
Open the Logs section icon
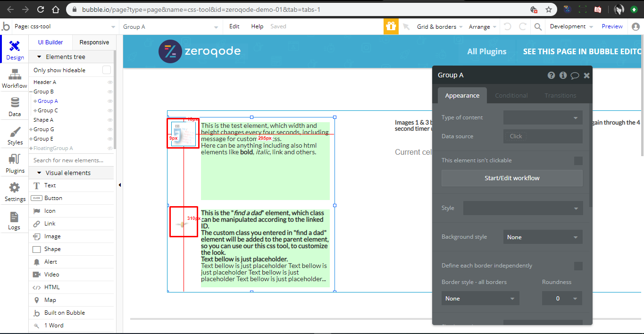pyautogui.click(x=15, y=220)
